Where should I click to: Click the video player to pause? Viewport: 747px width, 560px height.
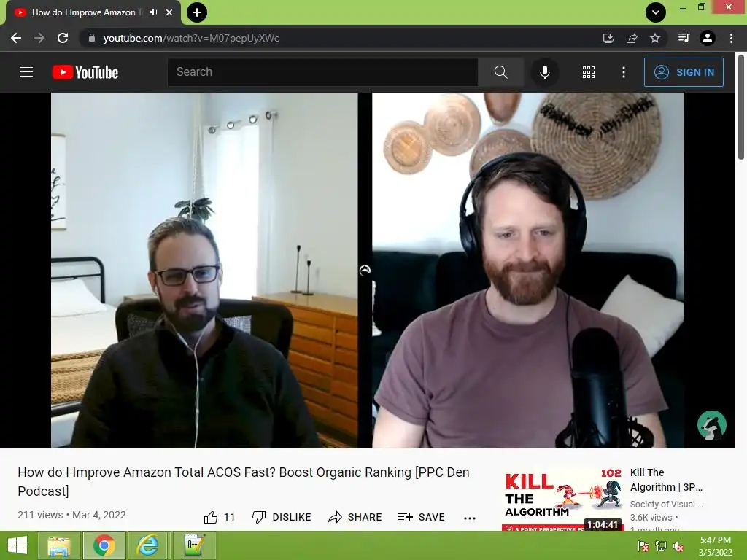pos(368,270)
